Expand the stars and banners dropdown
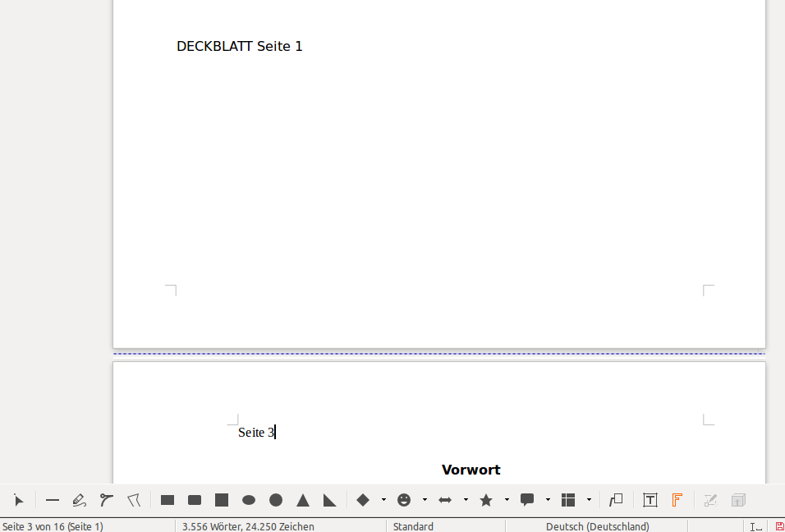Screen dimensions: 785x532 tap(507, 500)
